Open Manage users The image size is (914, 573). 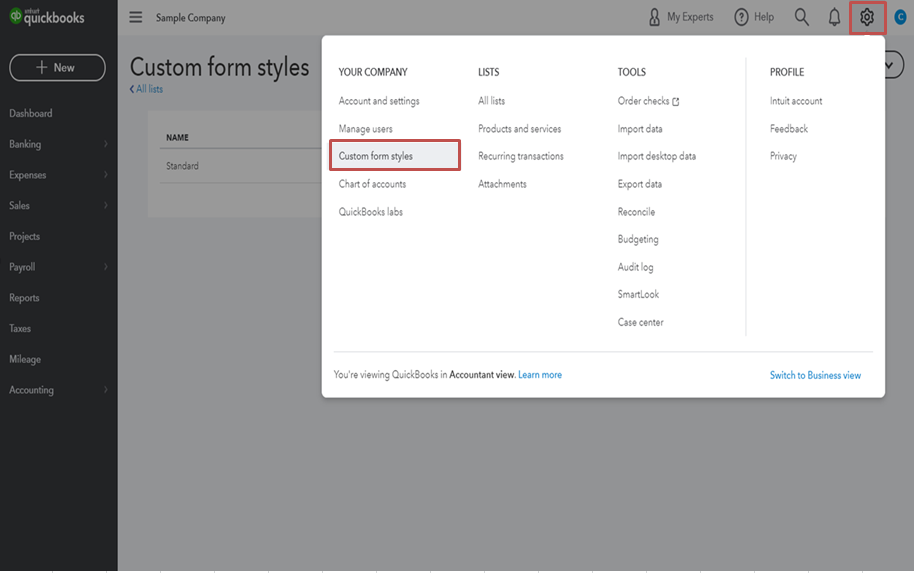[365, 129]
